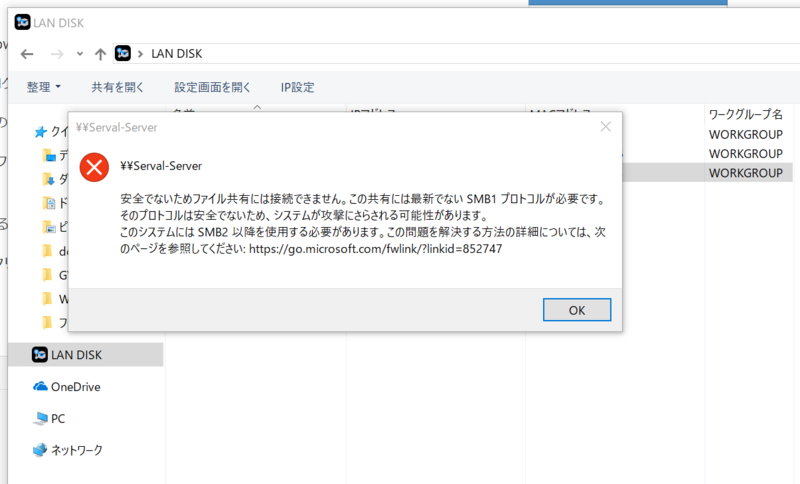
Task: Click the Quick access star icon
Action: click(x=40, y=132)
